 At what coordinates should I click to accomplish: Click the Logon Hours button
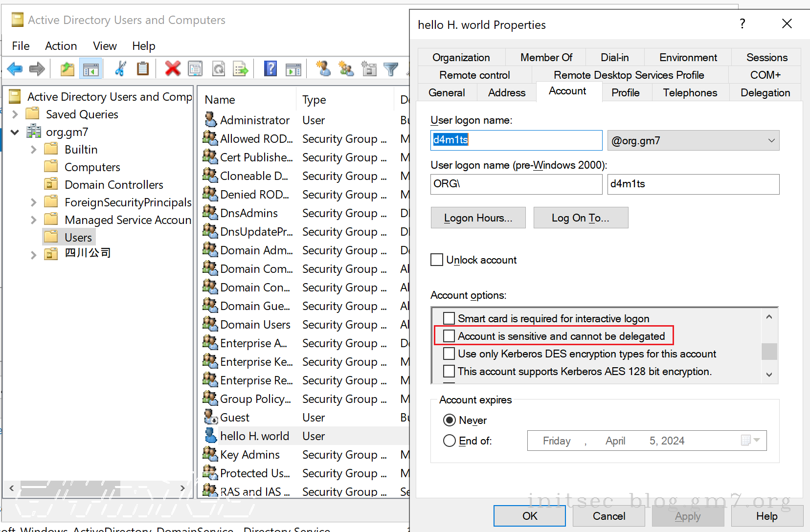[478, 218]
